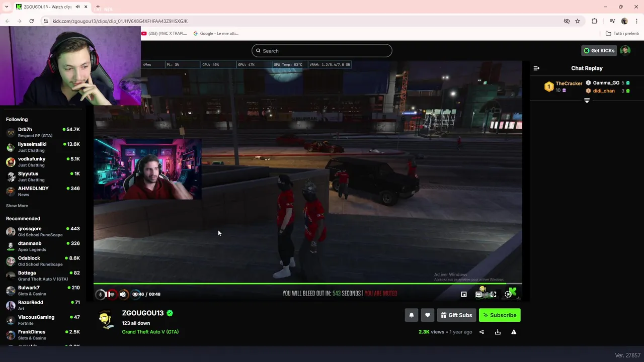Select didi_chan in the gift leaderboard
This screenshot has width=644, height=362.
tap(604, 91)
